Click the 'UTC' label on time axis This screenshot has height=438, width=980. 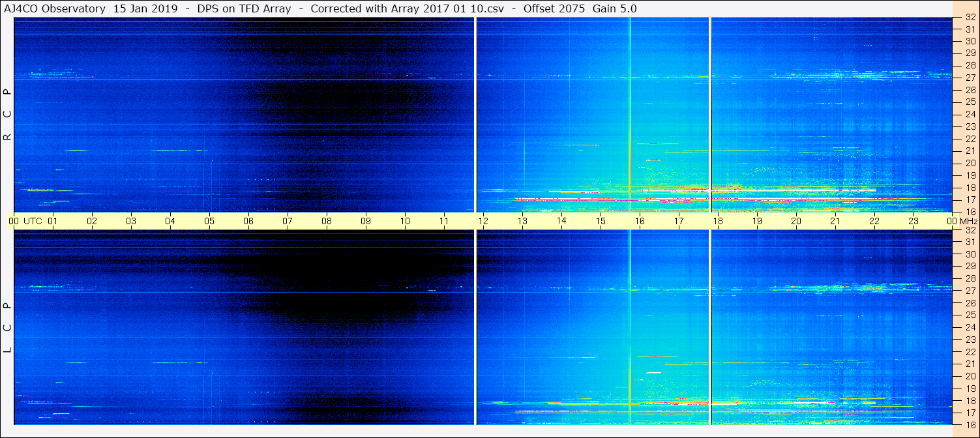32,221
